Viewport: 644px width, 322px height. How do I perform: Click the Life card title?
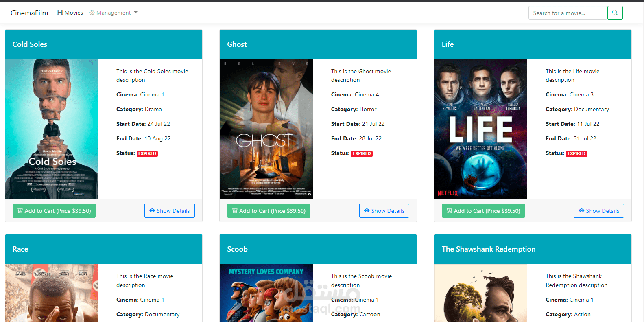tap(448, 44)
